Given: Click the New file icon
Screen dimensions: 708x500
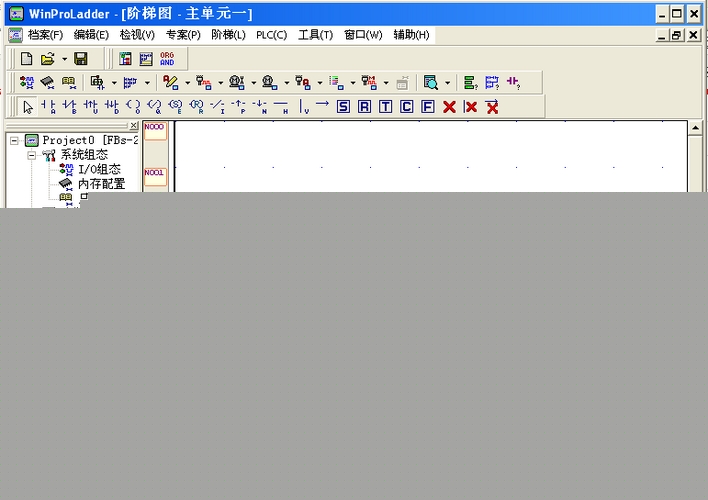Looking at the screenshot, I should (27, 59).
